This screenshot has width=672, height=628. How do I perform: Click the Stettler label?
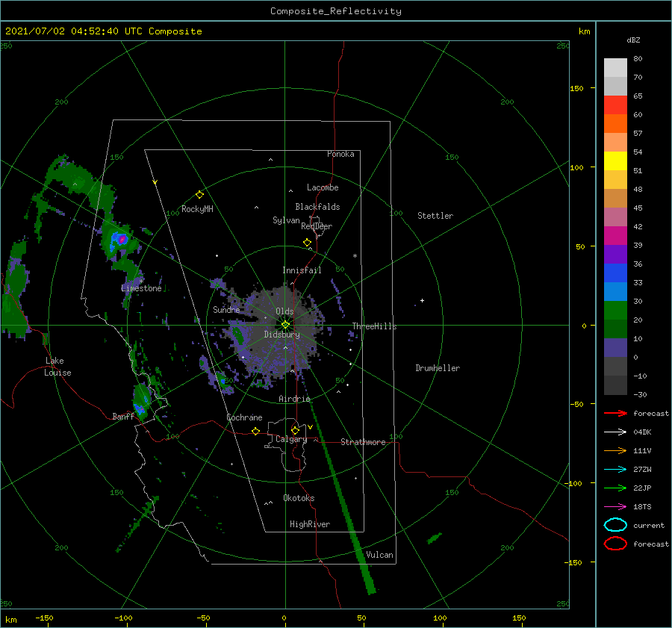click(x=435, y=216)
